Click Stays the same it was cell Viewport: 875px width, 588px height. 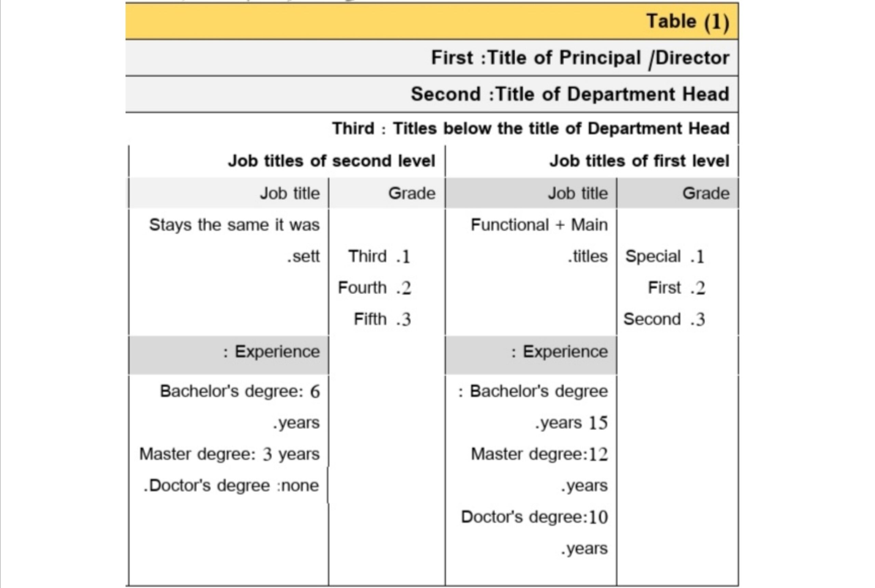(234, 241)
